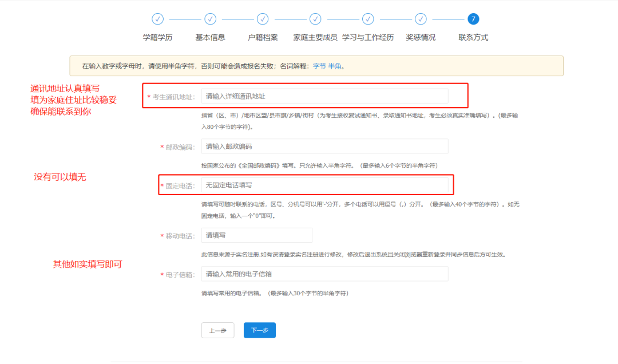
Task: Click the step 7 联系方式 circle icon
Action: point(473,19)
